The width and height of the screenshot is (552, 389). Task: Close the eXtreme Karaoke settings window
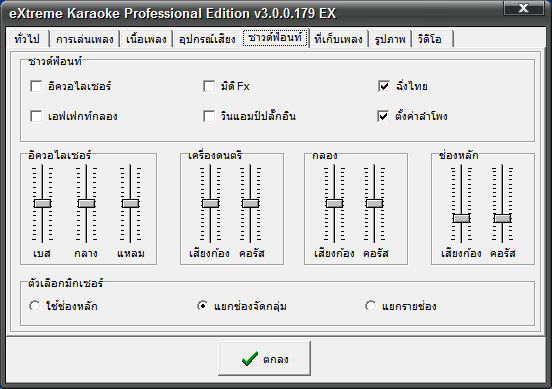(523, 8)
